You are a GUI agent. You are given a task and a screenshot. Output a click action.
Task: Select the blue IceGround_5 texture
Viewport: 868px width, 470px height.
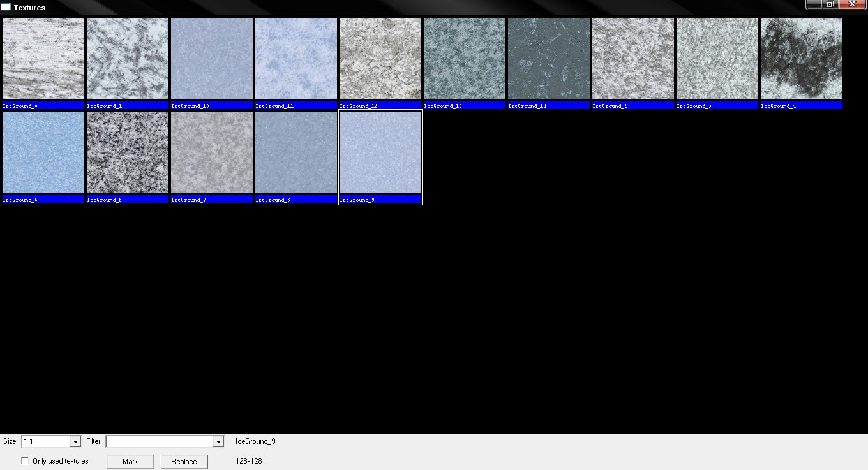click(43, 152)
